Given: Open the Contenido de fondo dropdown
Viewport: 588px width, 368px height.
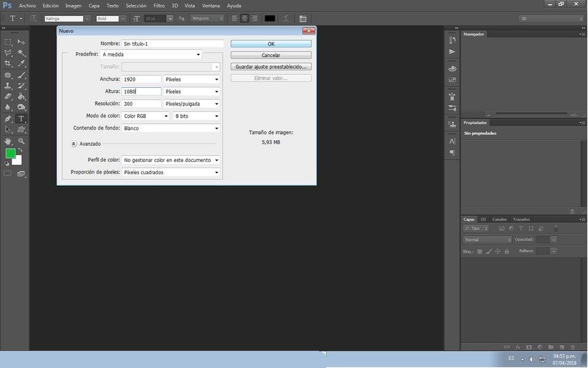Looking at the screenshot, I should coord(171,128).
